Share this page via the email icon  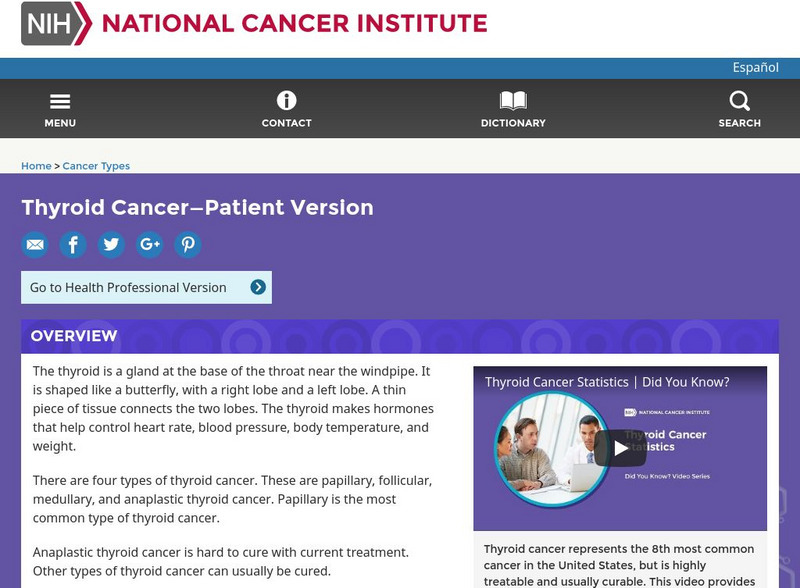click(35, 244)
